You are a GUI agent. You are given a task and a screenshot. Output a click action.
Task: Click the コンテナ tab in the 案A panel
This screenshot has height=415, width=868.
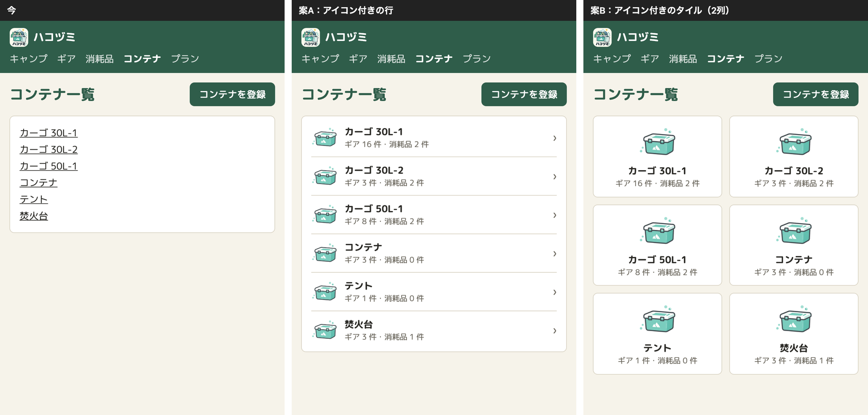[x=434, y=59]
